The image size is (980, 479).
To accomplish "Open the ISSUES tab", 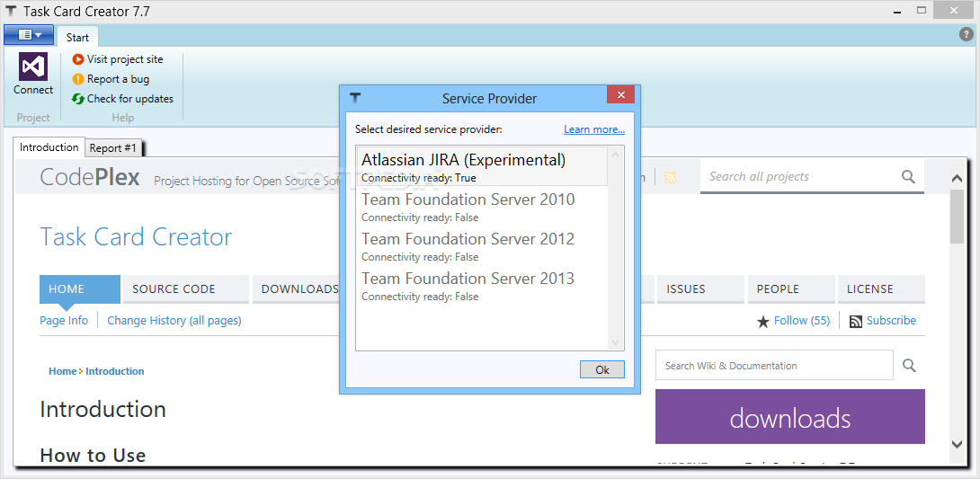I will click(x=700, y=289).
